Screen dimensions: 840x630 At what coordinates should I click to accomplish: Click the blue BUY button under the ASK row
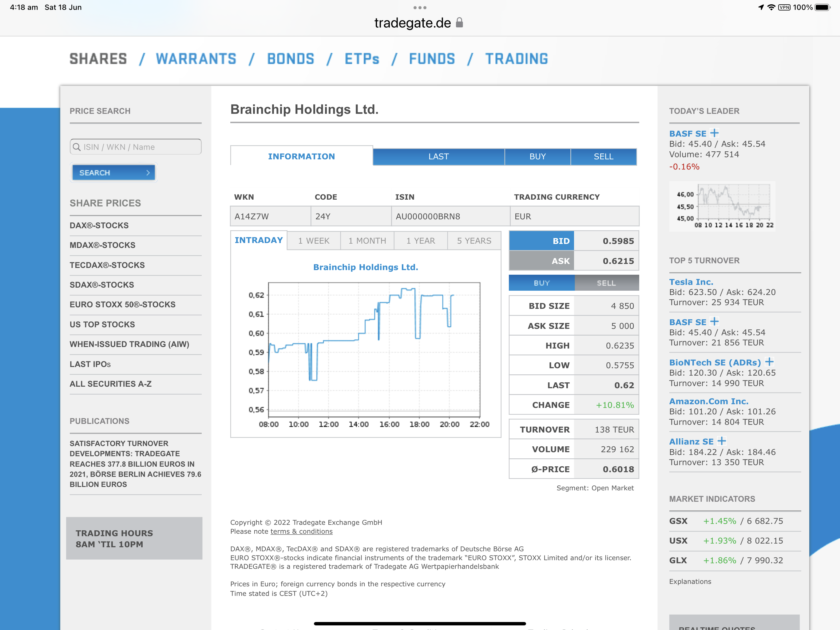tap(542, 283)
